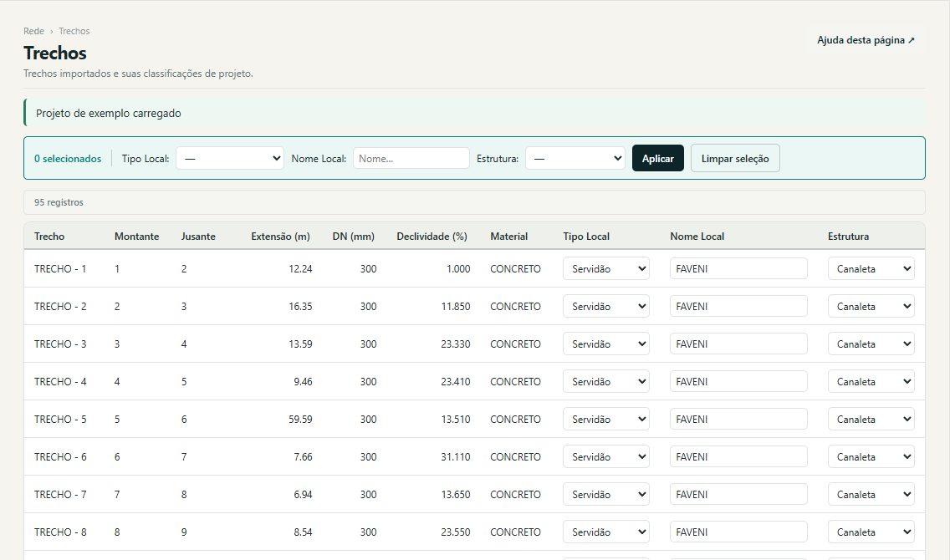Open Estrutura dropdown for TRECHO - 2
The width and height of the screenshot is (950, 560).
(871, 307)
